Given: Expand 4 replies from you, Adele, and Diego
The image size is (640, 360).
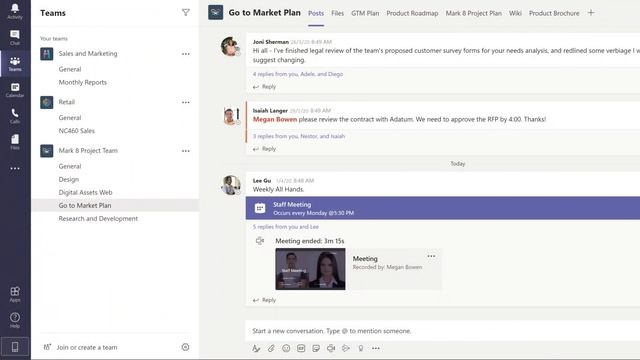Looking at the screenshot, I should click(x=298, y=74).
